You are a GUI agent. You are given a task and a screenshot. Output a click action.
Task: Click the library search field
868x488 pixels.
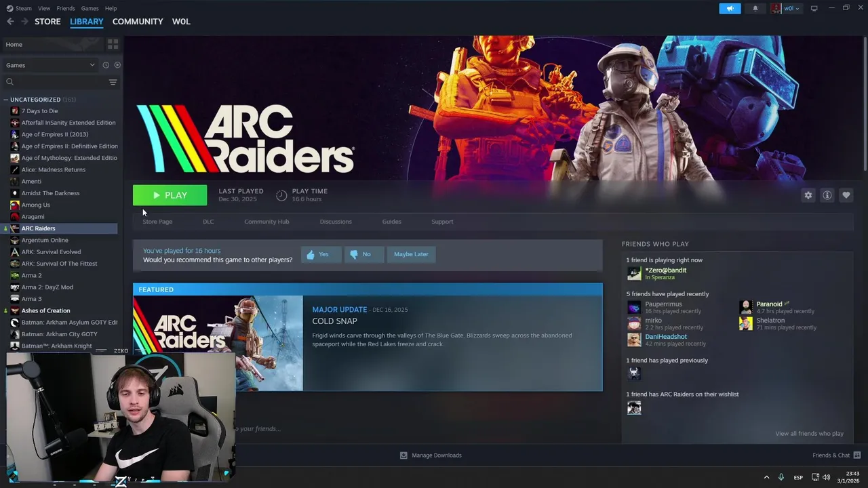(x=60, y=82)
